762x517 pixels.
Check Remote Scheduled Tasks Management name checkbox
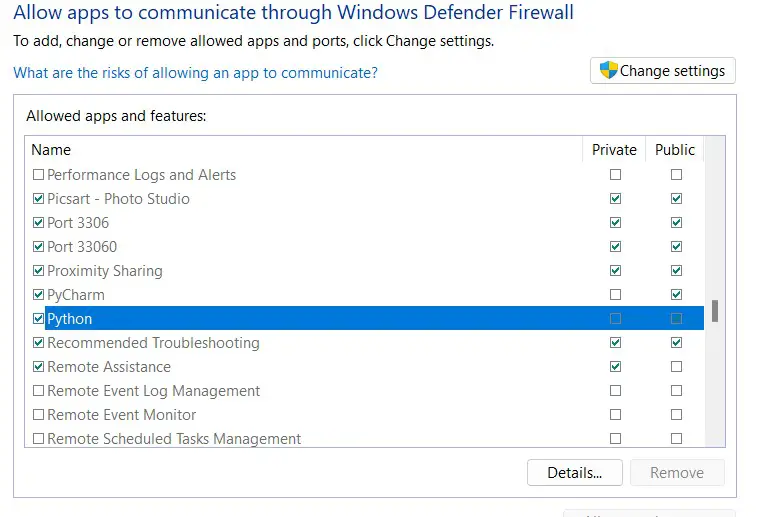(x=38, y=439)
